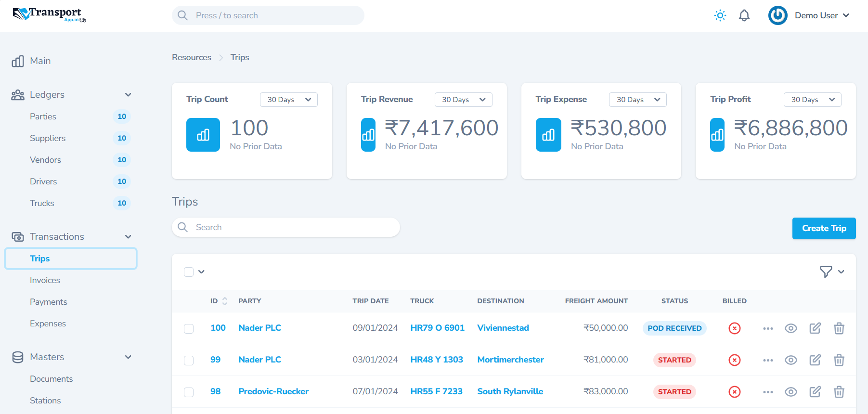Image resolution: width=868 pixels, height=414 pixels.
Task: Open the notifications bell
Action: tap(744, 15)
